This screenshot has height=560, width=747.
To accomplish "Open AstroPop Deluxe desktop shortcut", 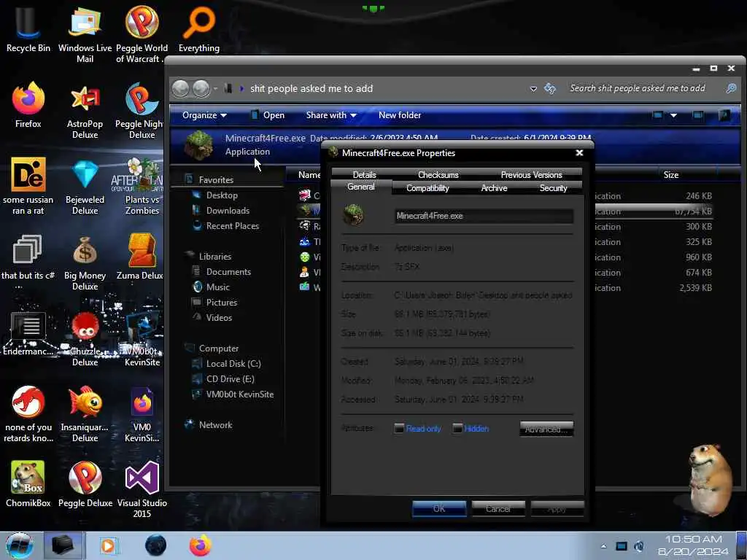I will coord(85,111).
